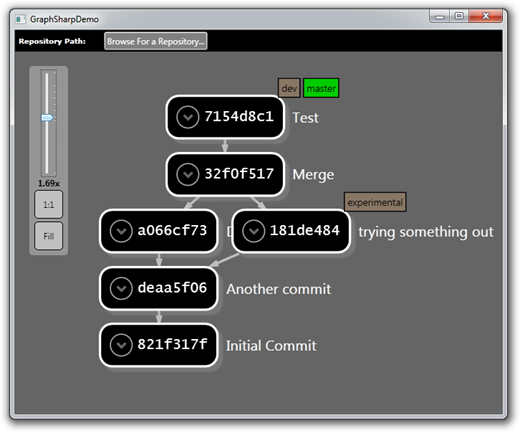
Task: Expand commit 7154d8c1 chevron icon
Action: (x=188, y=117)
